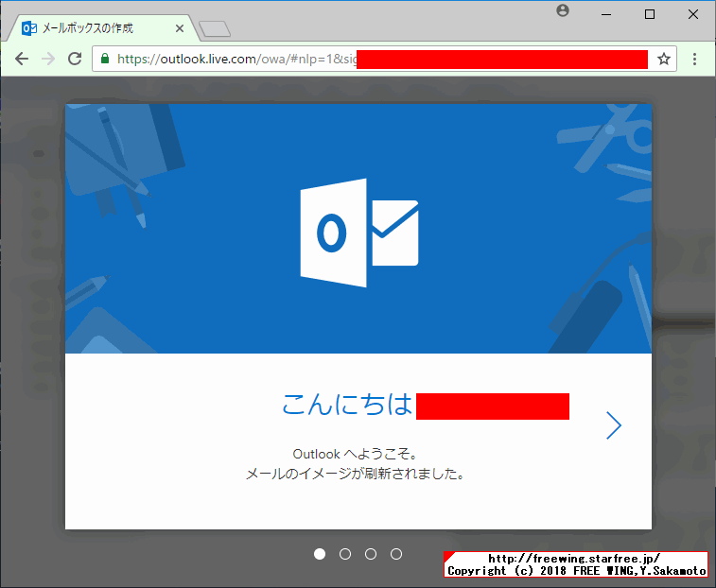Click the Outlook favicon on the tab
The width and height of the screenshot is (716, 588).
[29, 28]
